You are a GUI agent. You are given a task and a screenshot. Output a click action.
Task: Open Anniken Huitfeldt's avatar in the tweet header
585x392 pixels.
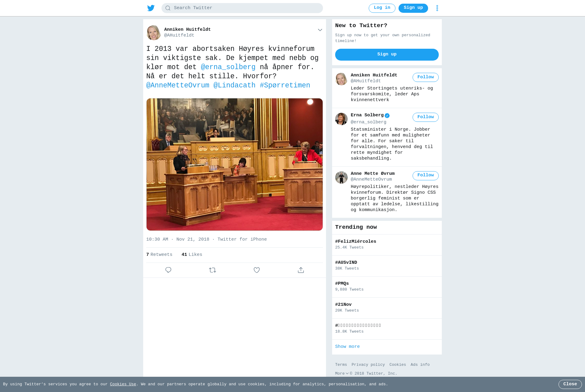click(x=154, y=33)
